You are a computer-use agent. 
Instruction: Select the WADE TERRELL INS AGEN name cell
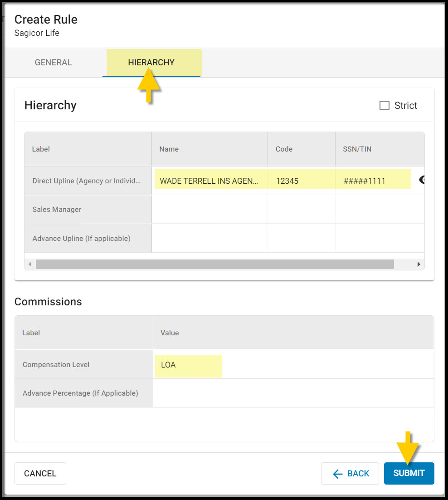(209, 181)
